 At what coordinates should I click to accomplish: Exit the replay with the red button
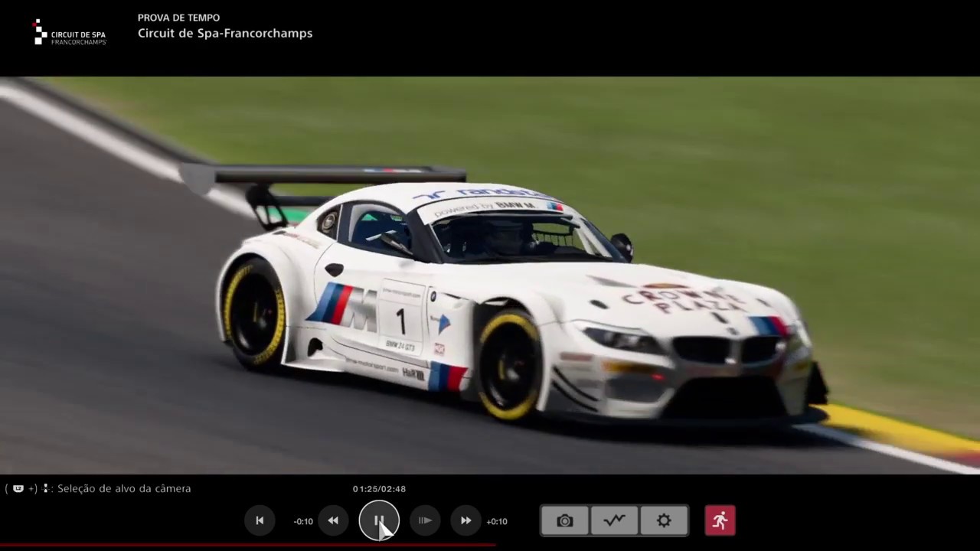(x=720, y=520)
